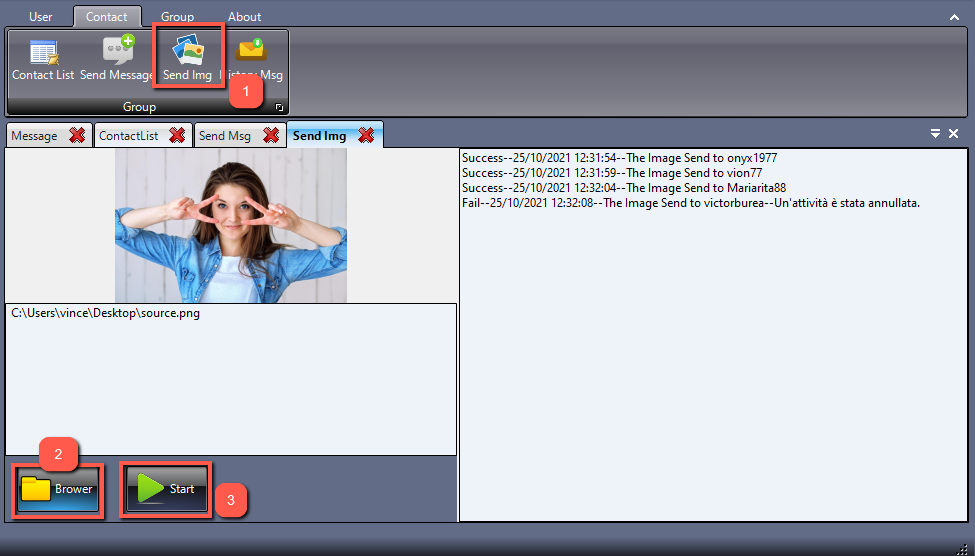The width and height of the screenshot is (975, 556).
Task: Click the preview image of the woman
Action: point(231,226)
